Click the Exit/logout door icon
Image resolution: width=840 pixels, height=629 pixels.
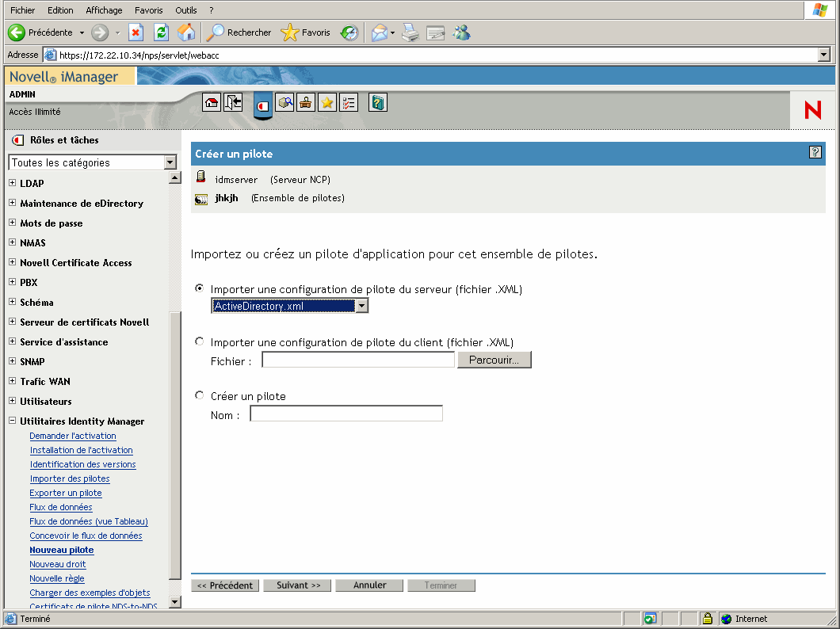point(233,102)
